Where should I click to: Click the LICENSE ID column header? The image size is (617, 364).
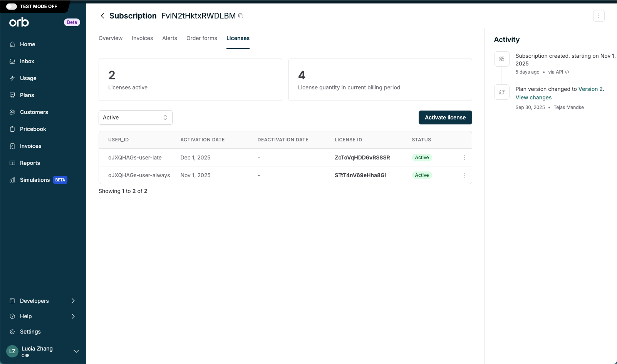tap(349, 140)
